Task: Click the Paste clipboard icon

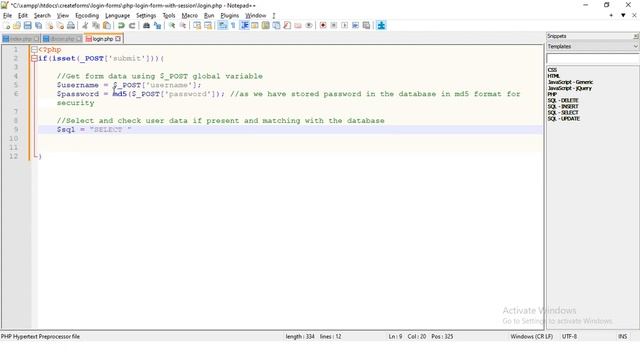Action: point(107,25)
